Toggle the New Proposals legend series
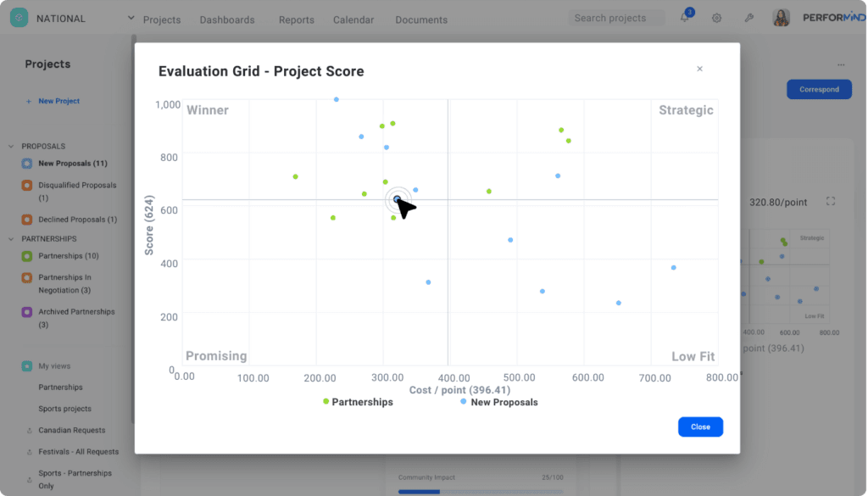 tap(498, 402)
